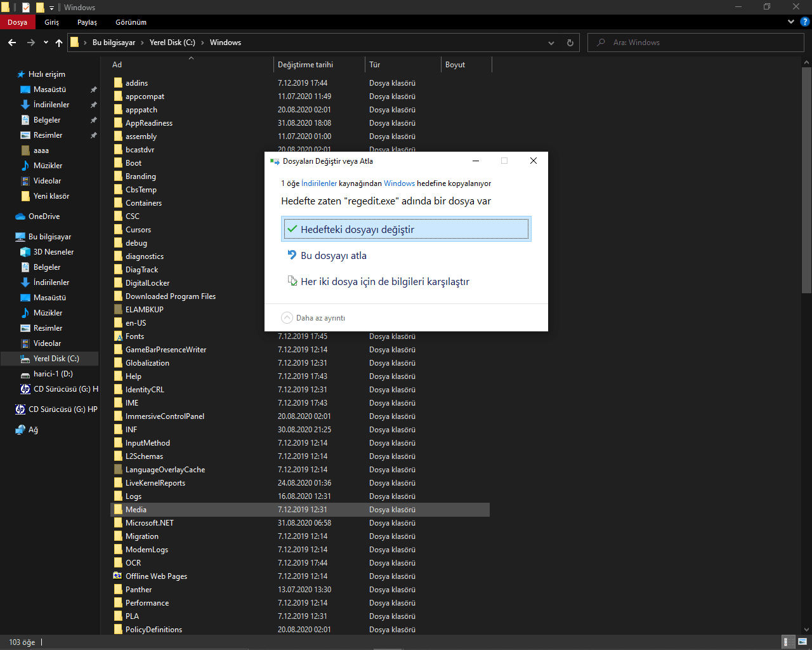Select the Microsoft.NET folder

[x=300, y=523]
